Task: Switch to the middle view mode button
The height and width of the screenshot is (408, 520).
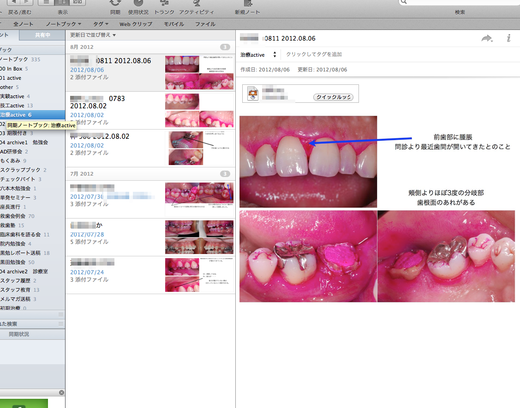Action: (62, 2)
